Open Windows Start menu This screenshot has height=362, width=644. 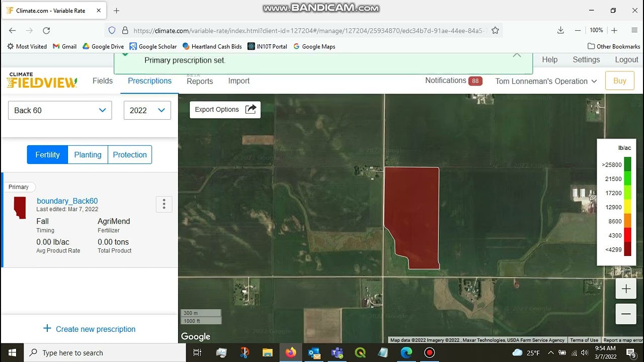(x=12, y=352)
